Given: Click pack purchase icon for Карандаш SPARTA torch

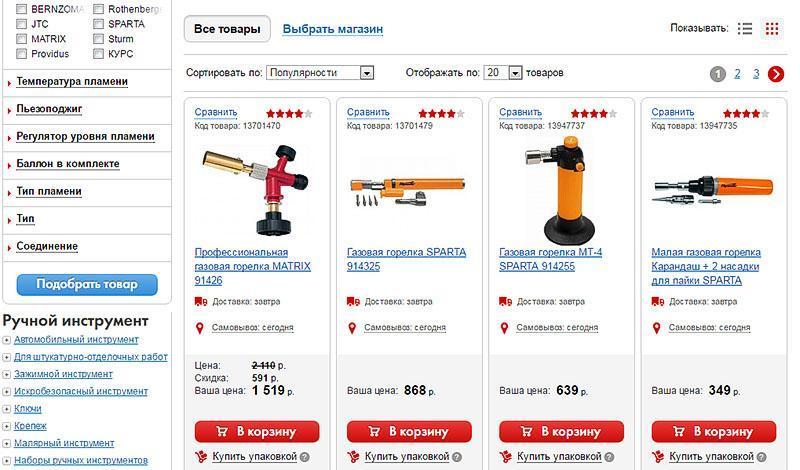Looking at the screenshot, I should [x=658, y=456].
